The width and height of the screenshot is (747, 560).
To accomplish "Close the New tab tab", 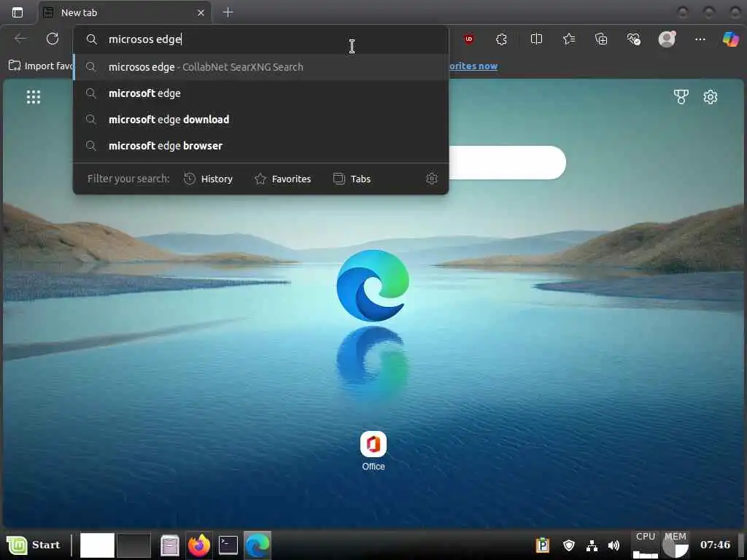I will [201, 13].
